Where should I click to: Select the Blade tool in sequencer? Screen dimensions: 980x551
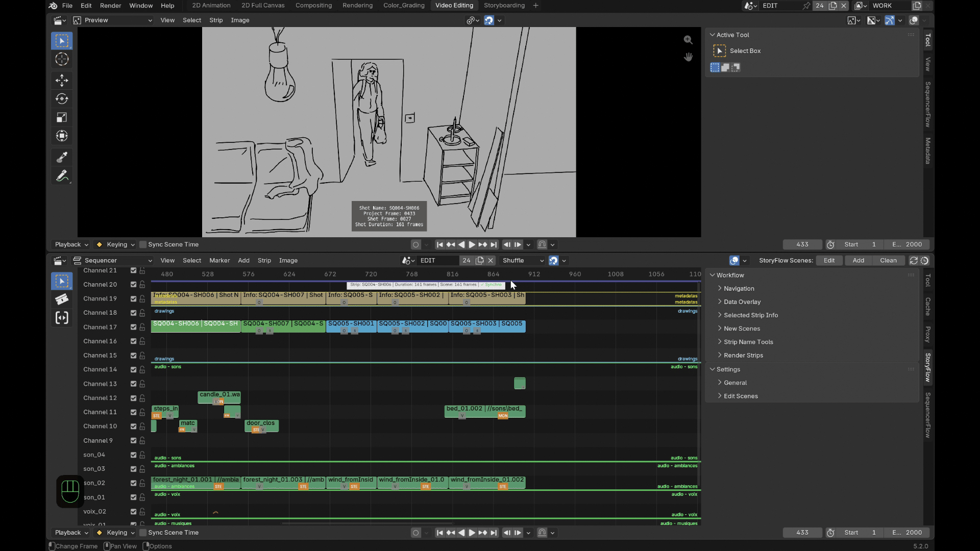(62, 299)
